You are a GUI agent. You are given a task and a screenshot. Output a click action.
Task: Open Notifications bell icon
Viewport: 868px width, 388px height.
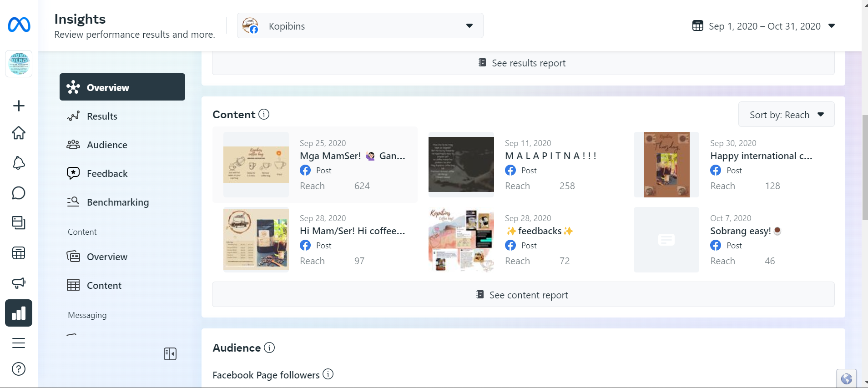click(x=19, y=163)
